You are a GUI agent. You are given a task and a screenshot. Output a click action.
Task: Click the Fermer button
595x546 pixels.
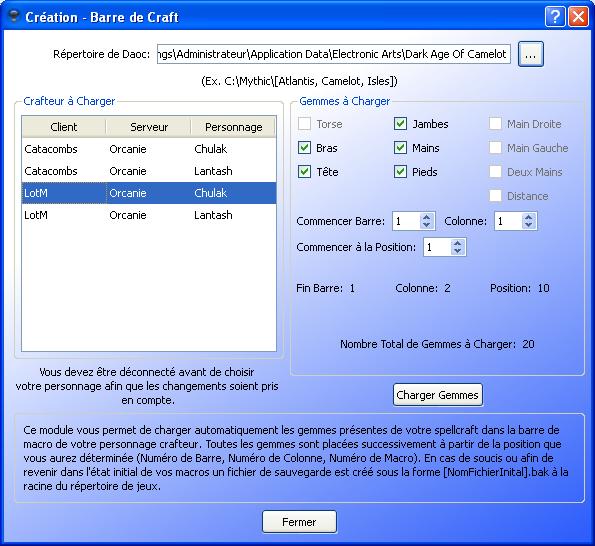click(299, 522)
